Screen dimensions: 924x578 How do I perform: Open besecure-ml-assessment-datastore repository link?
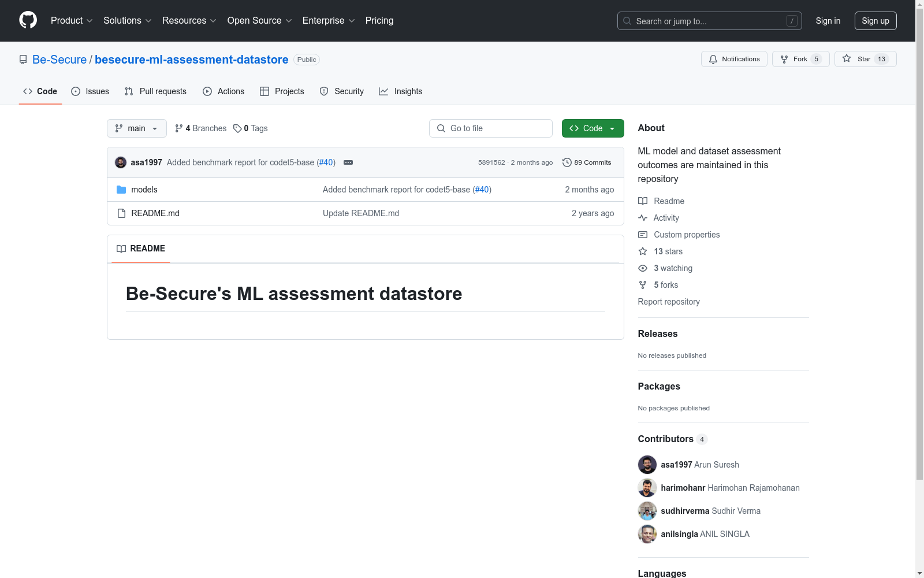pyautogui.click(x=192, y=60)
